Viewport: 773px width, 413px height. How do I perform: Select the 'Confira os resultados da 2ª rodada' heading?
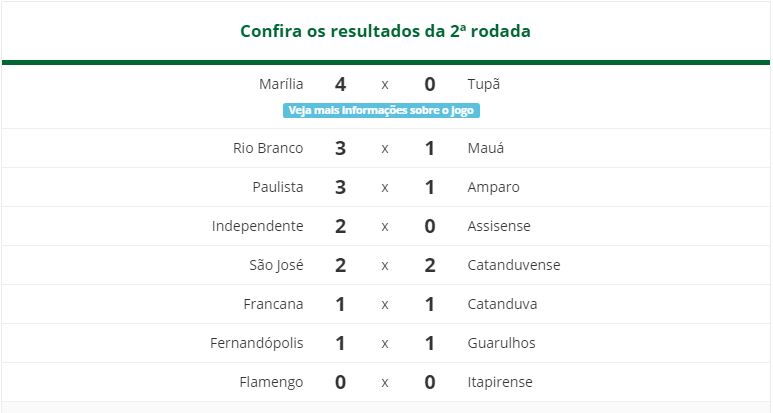[386, 31]
